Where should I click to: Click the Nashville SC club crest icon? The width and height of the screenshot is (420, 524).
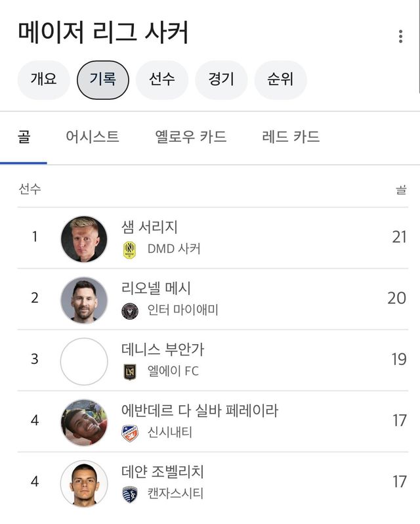click(x=130, y=250)
